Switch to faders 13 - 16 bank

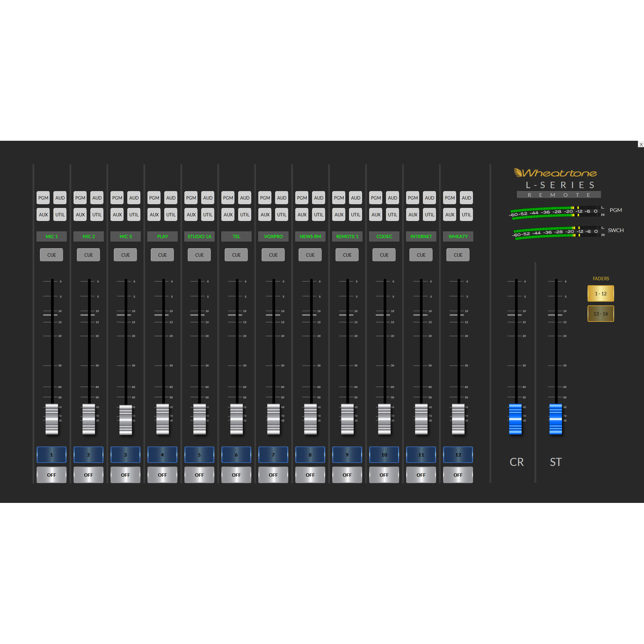click(601, 314)
